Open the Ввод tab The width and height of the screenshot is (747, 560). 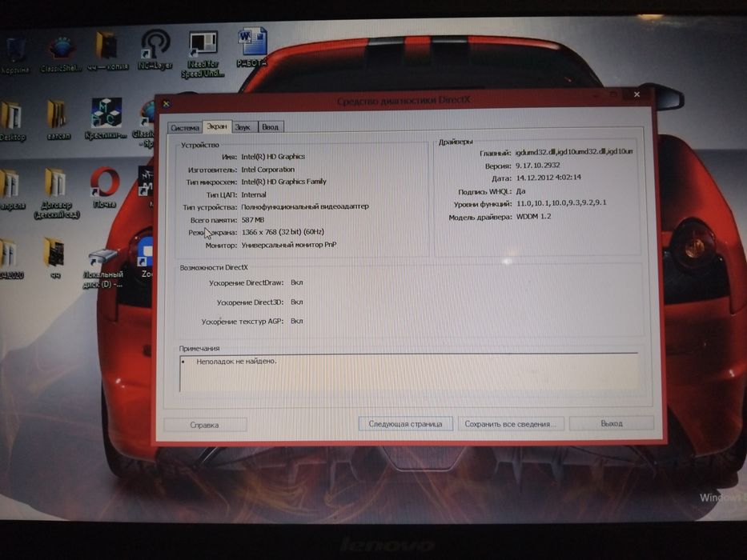(x=270, y=126)
